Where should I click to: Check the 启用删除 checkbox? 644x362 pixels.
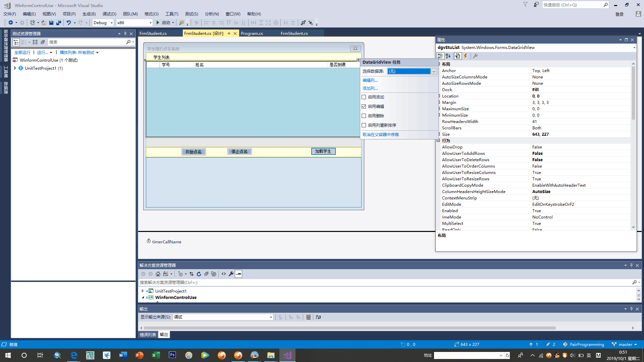(364, 116)
